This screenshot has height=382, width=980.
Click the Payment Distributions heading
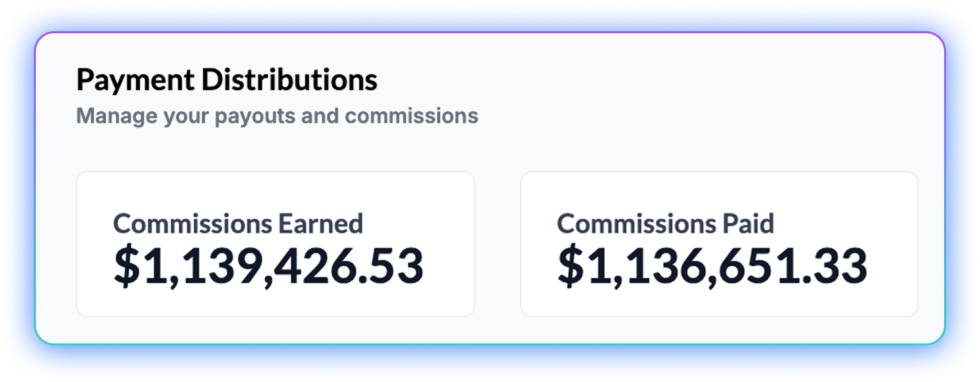[x=226, y=81]
